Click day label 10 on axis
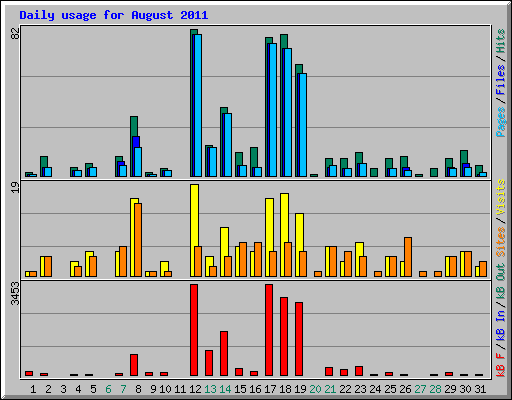512x400 pixels. tap(165, 389)
